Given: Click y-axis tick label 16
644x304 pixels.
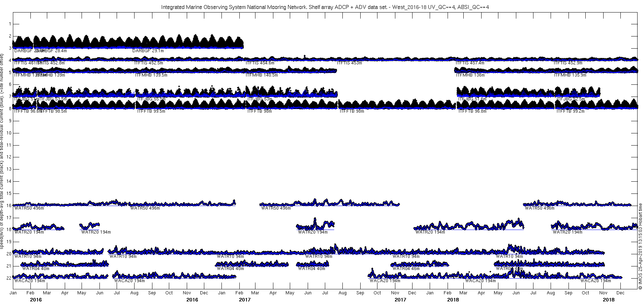Looking at the screenshot, I should pyautogui.click(x=9, y=206).
